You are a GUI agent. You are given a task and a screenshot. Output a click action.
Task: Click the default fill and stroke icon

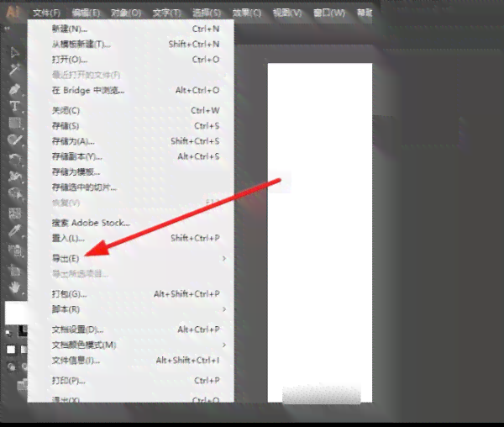tap(8, 334)
